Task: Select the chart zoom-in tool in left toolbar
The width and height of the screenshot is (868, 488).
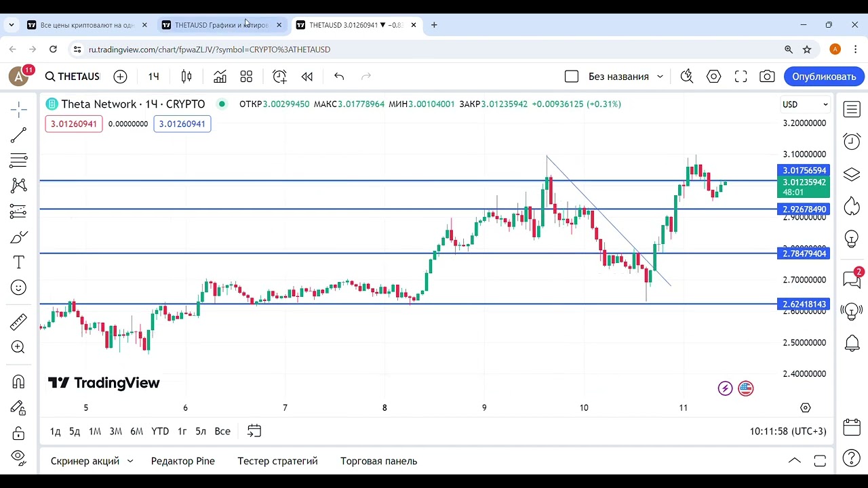Action: tap(18, 348)
